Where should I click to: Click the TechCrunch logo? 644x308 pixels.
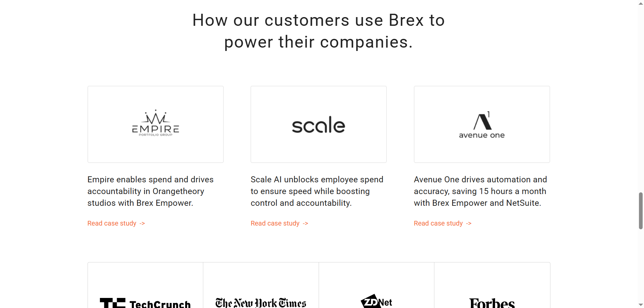click(145, 303)
